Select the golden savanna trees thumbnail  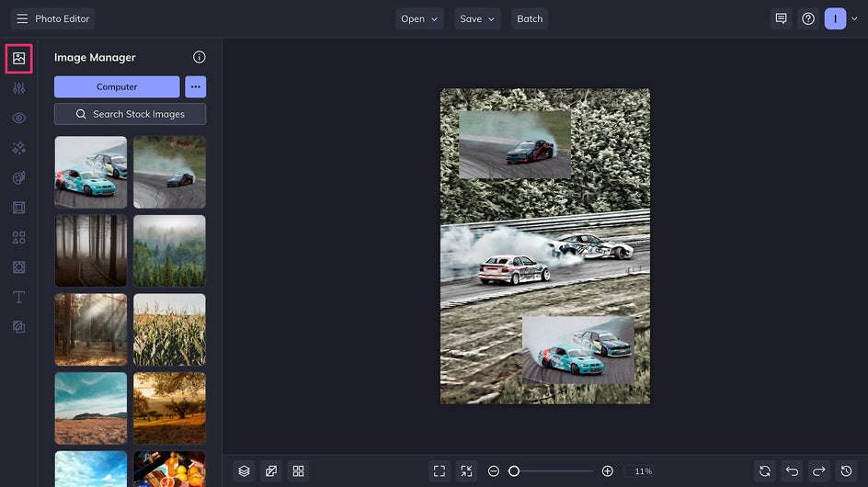pos(169,408)
